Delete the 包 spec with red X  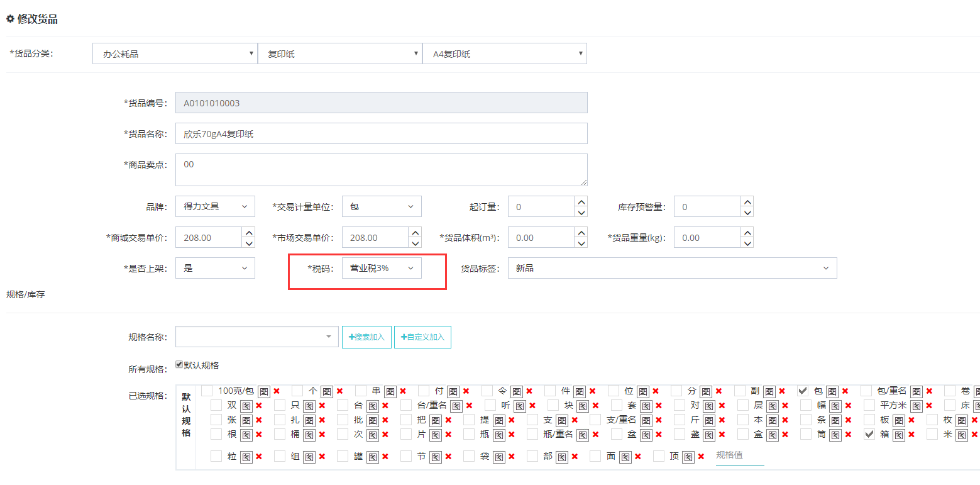(845, 391)
